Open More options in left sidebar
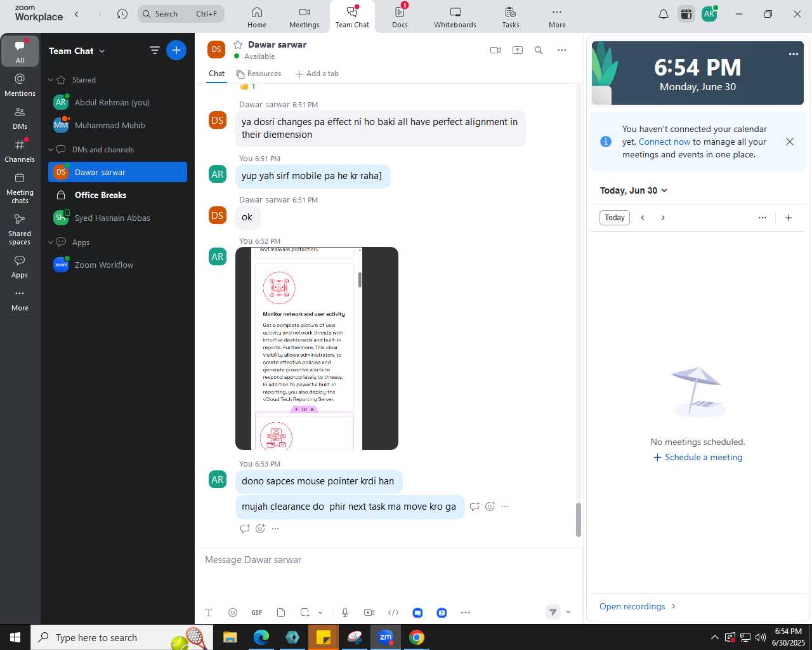Screen dimensions: 812x650 click(x=20, y=300)
